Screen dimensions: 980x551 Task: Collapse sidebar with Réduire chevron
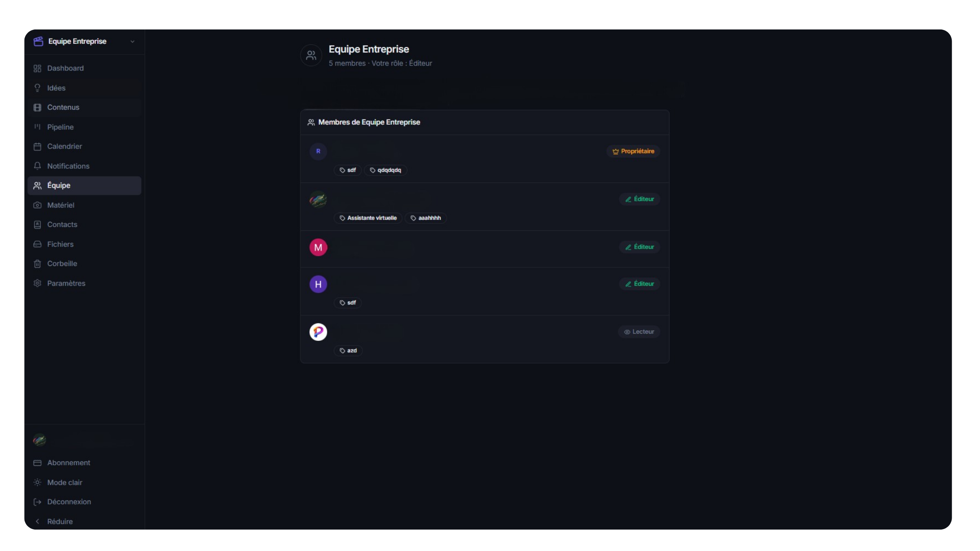coord(37,522)
